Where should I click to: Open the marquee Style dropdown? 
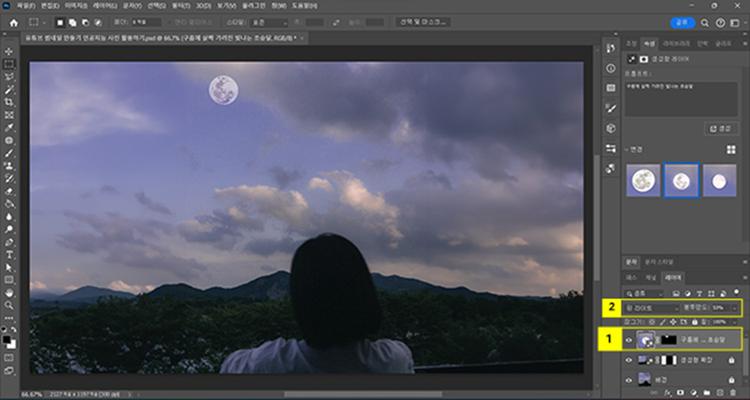pos(270,22)
